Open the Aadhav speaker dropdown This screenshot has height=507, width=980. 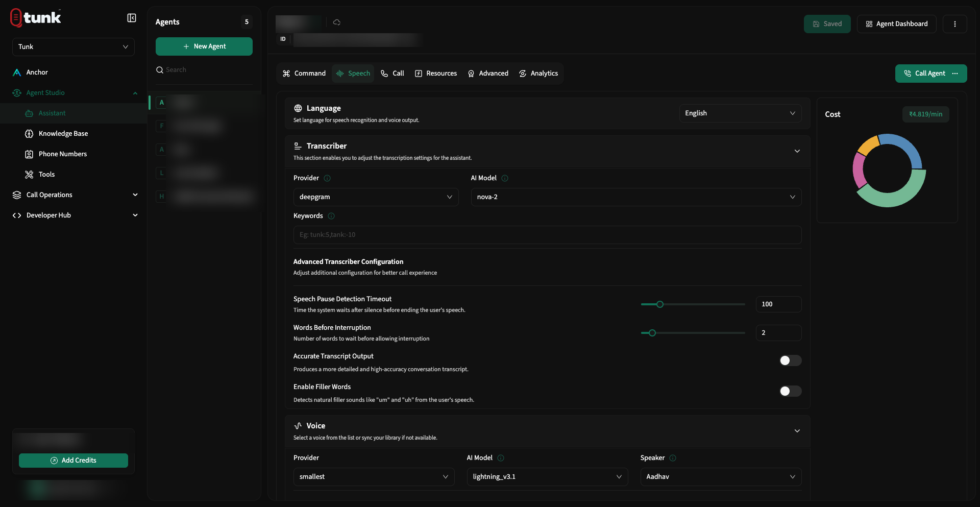(x=721, y=477)
